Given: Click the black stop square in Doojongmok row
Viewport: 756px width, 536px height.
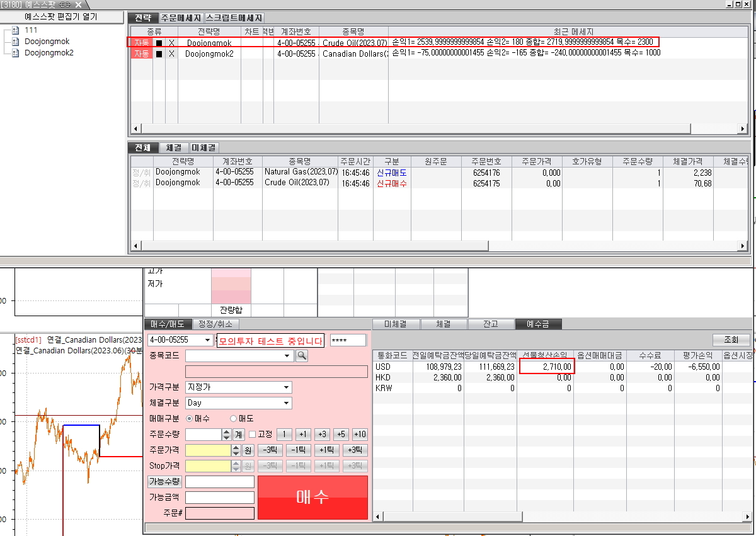Looking at the screenshot, I should click(159, 43).
